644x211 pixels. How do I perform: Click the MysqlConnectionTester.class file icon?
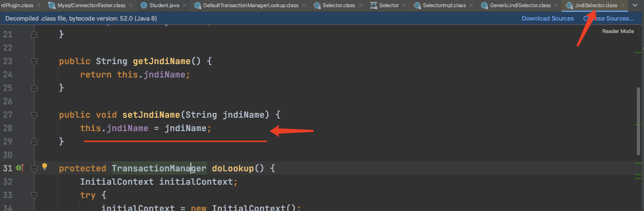[51, 5]
